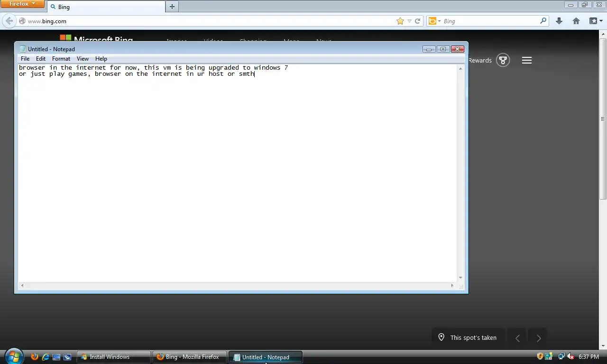Click the Show Desktop quick launch icon
This screenshot has width=607, height=364.
point(56,357)
